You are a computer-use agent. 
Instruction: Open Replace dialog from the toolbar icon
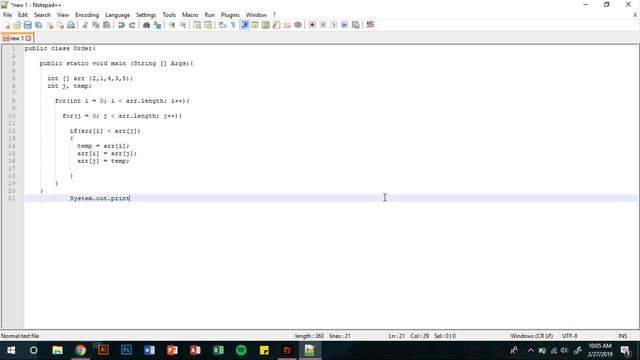157,25
